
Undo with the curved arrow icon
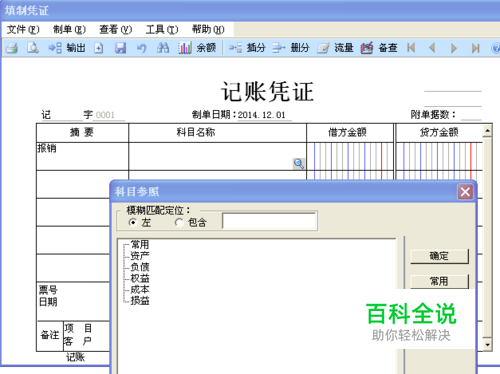142,48
